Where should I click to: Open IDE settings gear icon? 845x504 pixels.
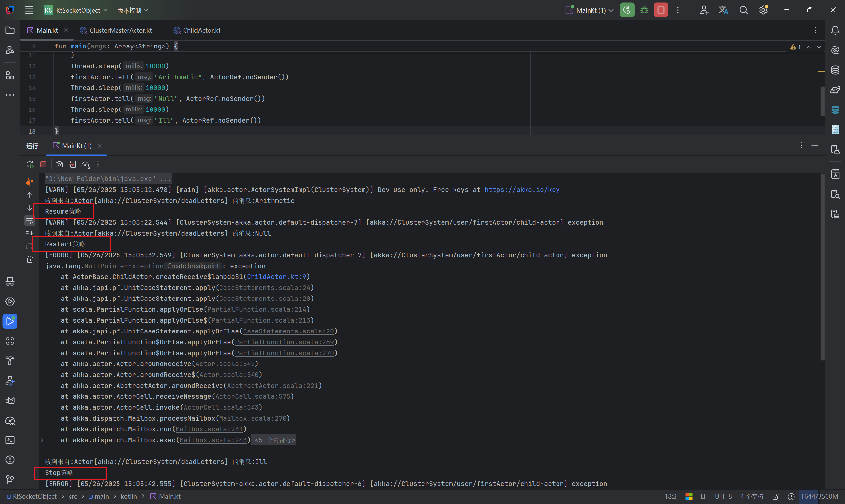tap(763, 10)
